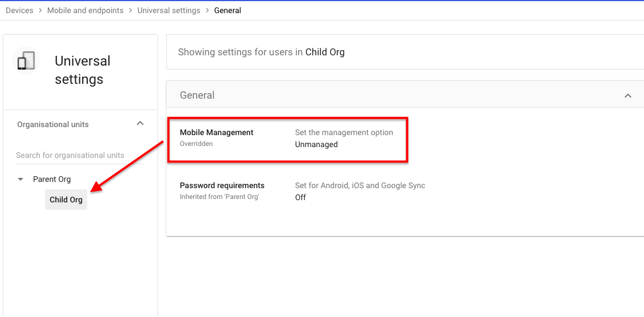Go to Devices in the breadcrumb
This screenshot has height=317, width=644.
19,10
